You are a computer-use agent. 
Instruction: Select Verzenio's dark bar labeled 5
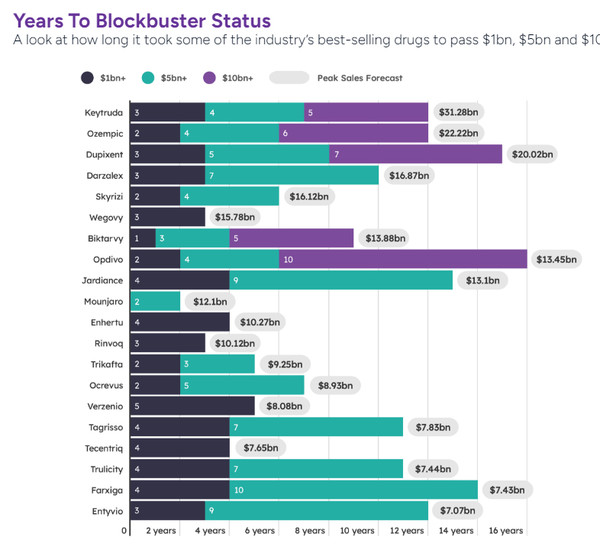[x=192, y=406]
